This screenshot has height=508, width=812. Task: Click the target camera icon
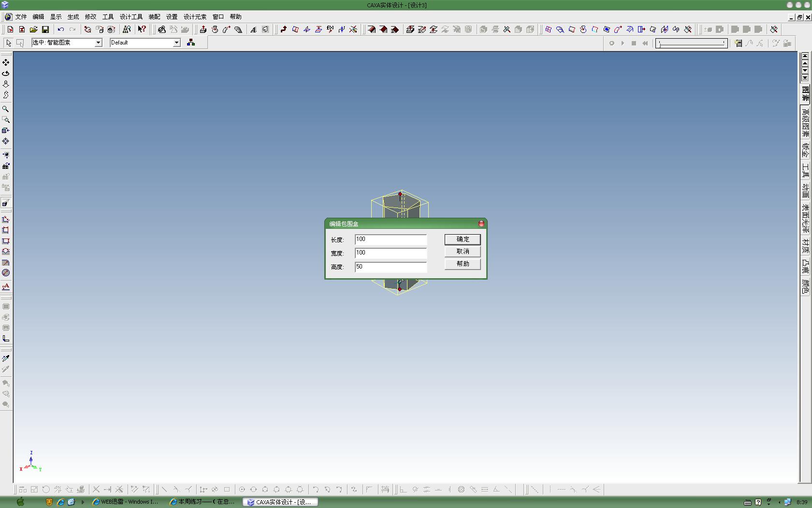(6, 141)
